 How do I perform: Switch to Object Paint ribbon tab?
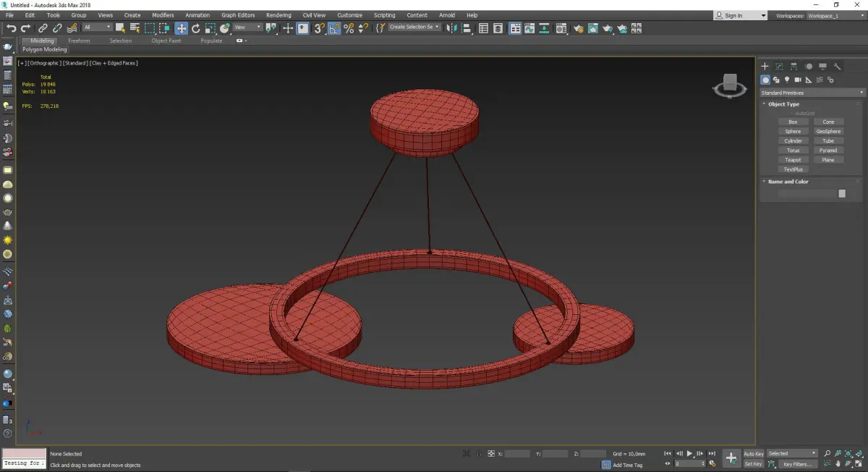pyautogui.click(x=166, y=41)
